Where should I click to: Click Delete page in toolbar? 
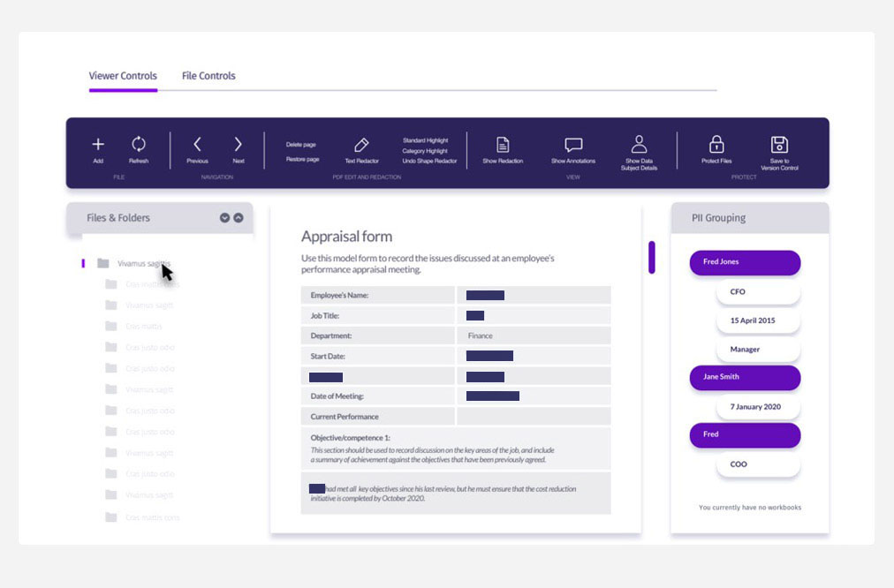(x=300, y=144)
